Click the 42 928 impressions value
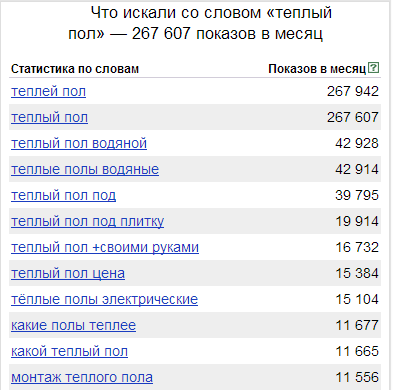The width and height of the screenshot is (394, 390). point(357,143)
